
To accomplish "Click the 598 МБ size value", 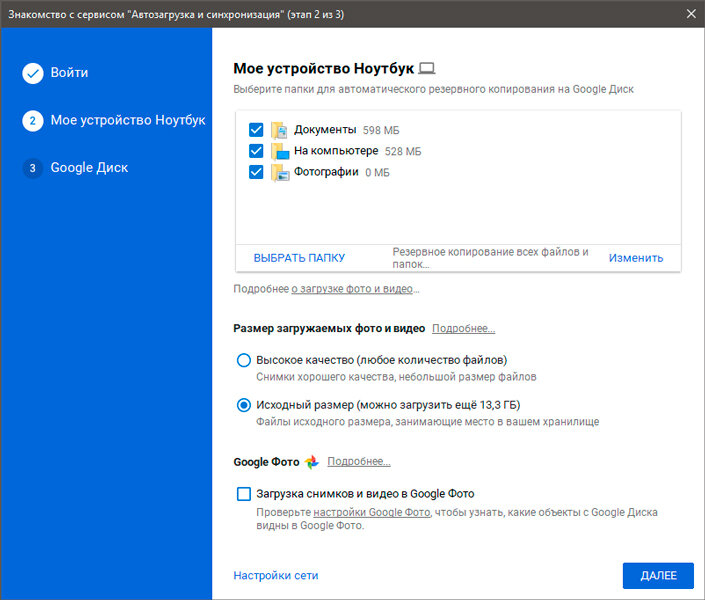I will pos(381,130).
